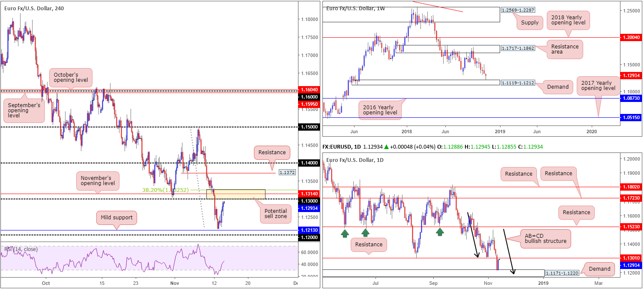This screenshot has width=644, height=290.
Task: Select the Demand callout on weekly chart
Action: 558,87
